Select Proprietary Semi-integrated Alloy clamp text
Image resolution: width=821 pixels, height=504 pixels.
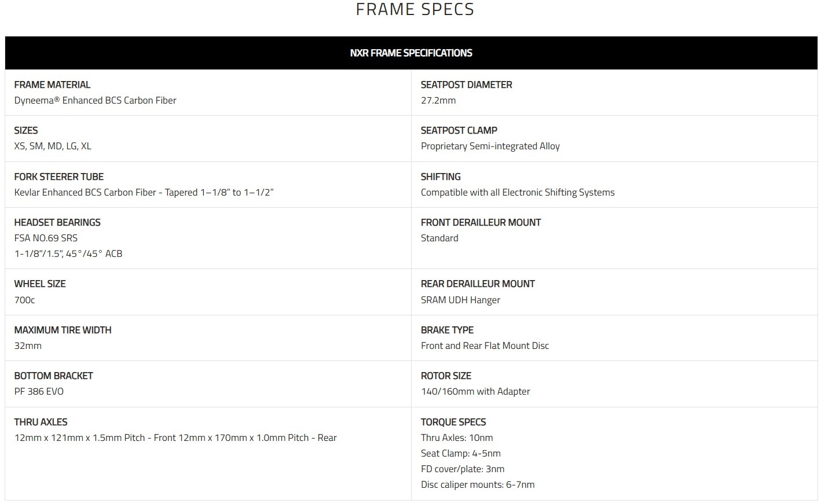click(x=490, y=146)
